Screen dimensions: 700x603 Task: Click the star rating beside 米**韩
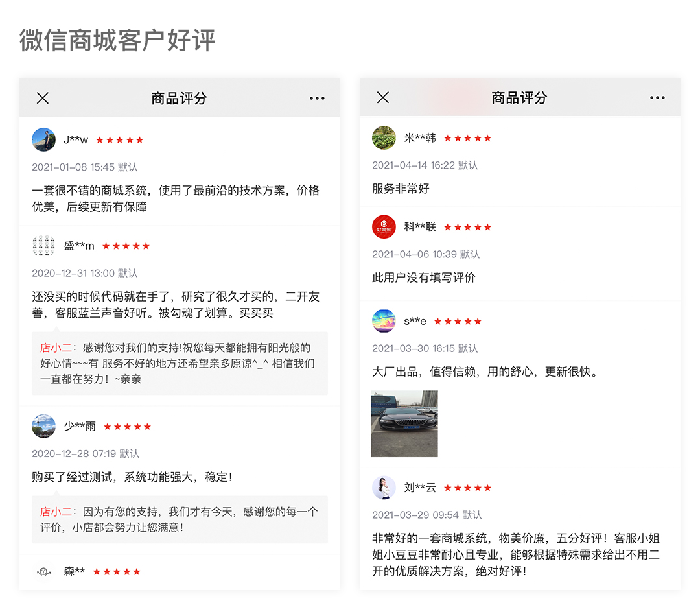[x=467, y=139]
